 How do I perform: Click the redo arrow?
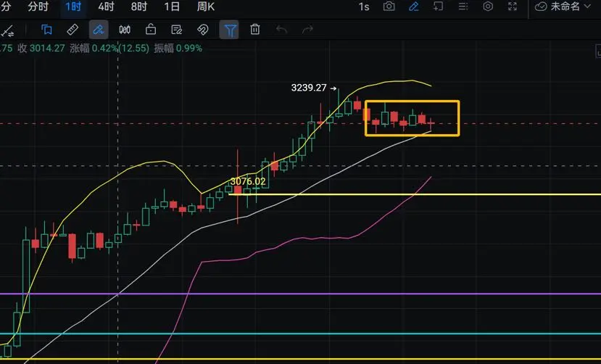coord(307,30)
